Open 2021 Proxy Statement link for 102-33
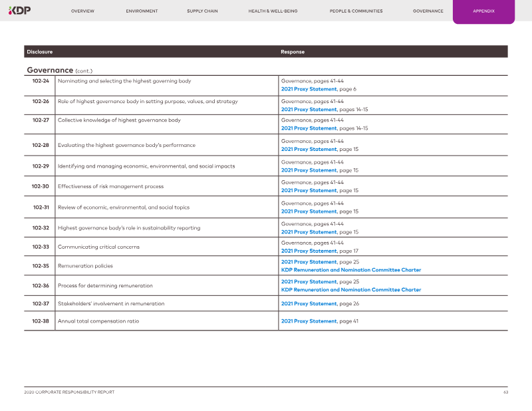The height and width of the screenshot is (411, 532). click(309, 251)
